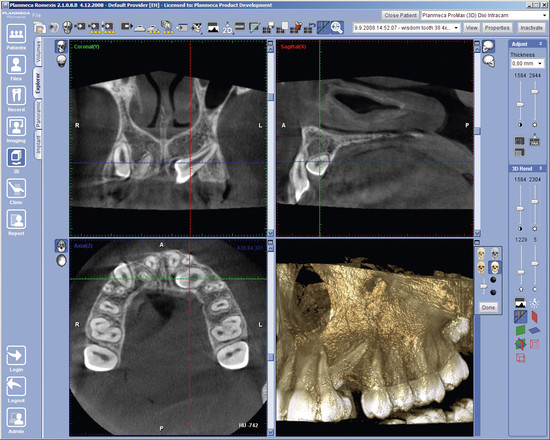550x440 pixels.
Task: Click the skull volume toolbar icon
Action: (x=67, y=27)
